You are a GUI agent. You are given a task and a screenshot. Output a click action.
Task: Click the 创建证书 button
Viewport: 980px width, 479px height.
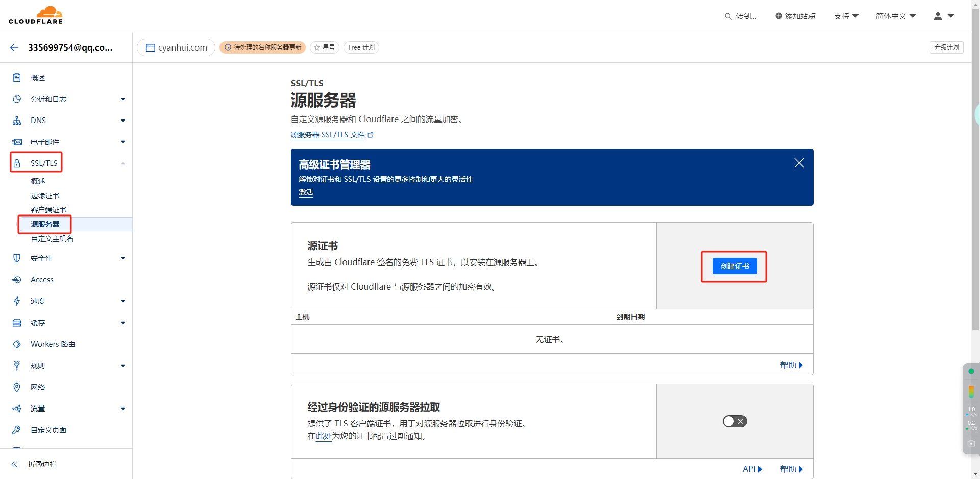pyautogui.click(x=735, y=266)
